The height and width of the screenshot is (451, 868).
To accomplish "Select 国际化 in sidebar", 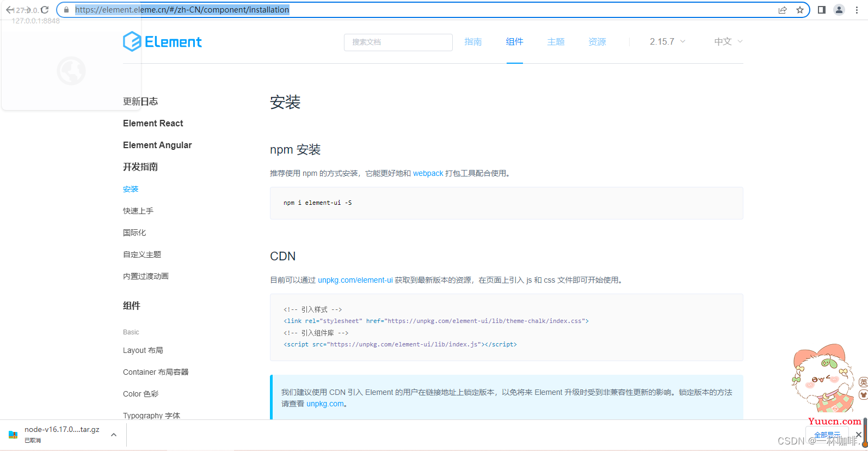I will (x=134, y=233).
